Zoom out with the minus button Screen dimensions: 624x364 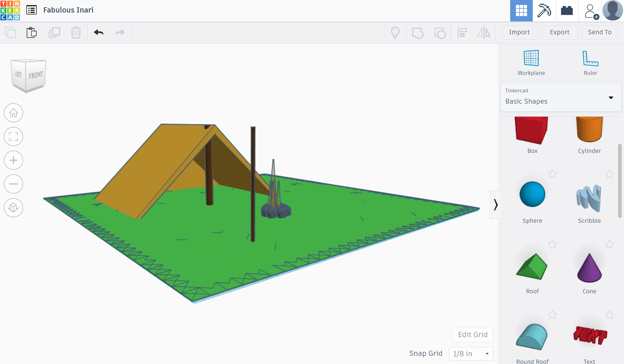(x=13, y=184)
